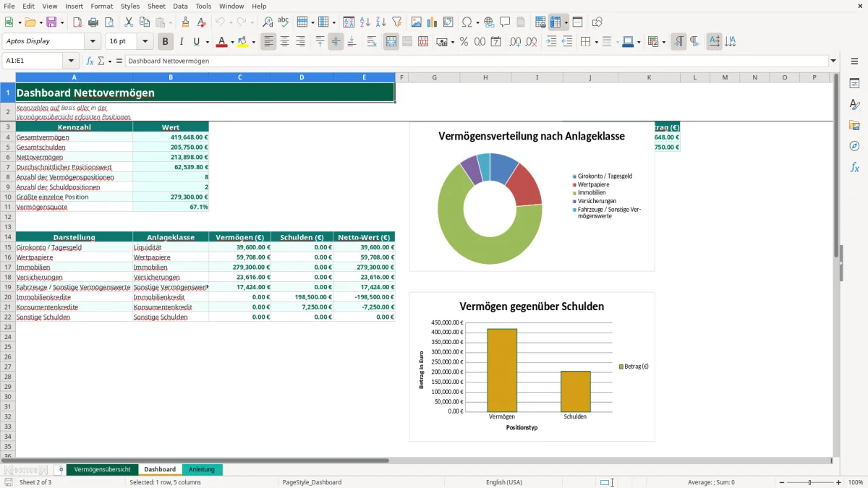Format cells as date
The width and height of the screenshot is (868, 488).
[x=495, y=42]
